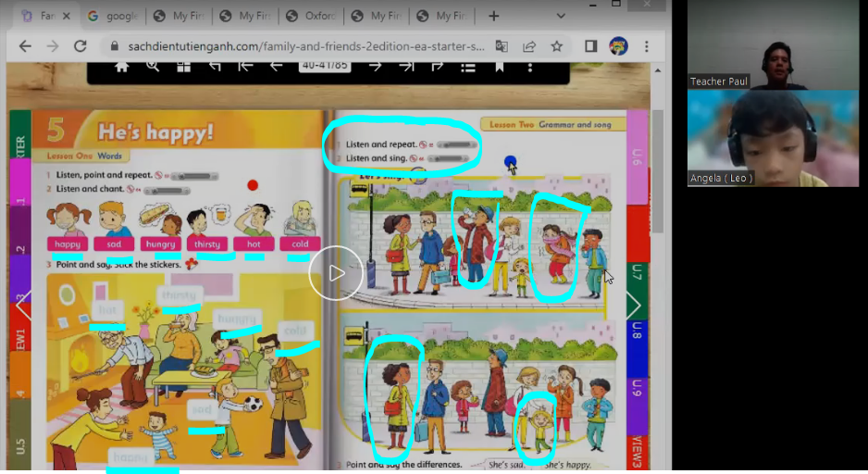Click the 'He's happy!' unit title

155,131
